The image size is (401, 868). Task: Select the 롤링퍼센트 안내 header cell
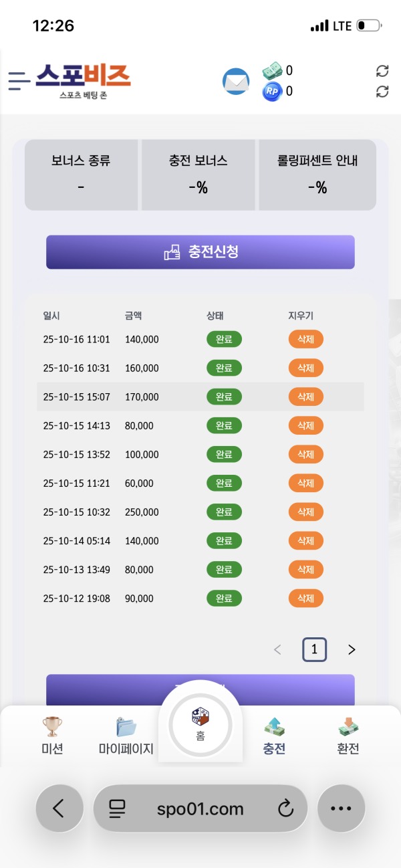pos(317,174)
